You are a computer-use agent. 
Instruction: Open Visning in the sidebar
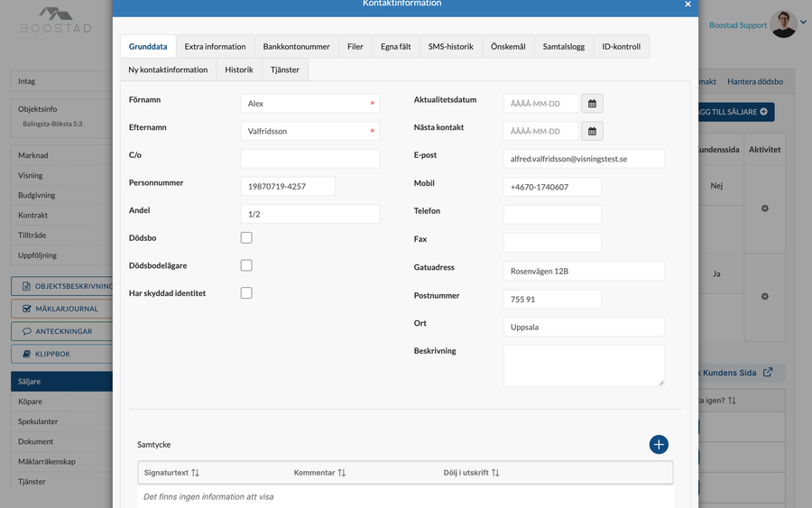pyautogui.click(x=62, y=176)
